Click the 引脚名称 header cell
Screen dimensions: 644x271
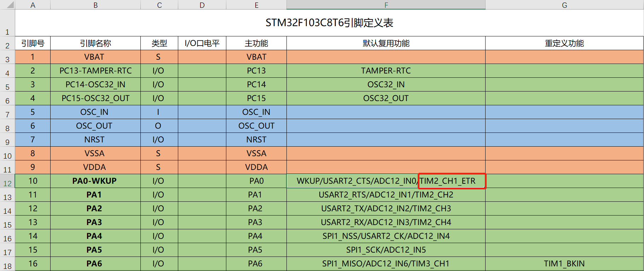tap(95, 43)
